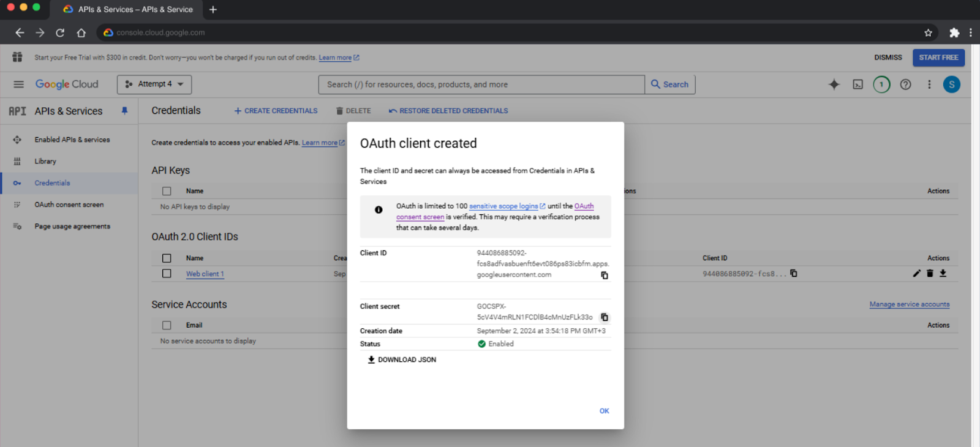Image resolution: width=980 pixels, height=447 pixels.
Task: Edit Web client 1 with pencil icon
Action: (917, 274)
